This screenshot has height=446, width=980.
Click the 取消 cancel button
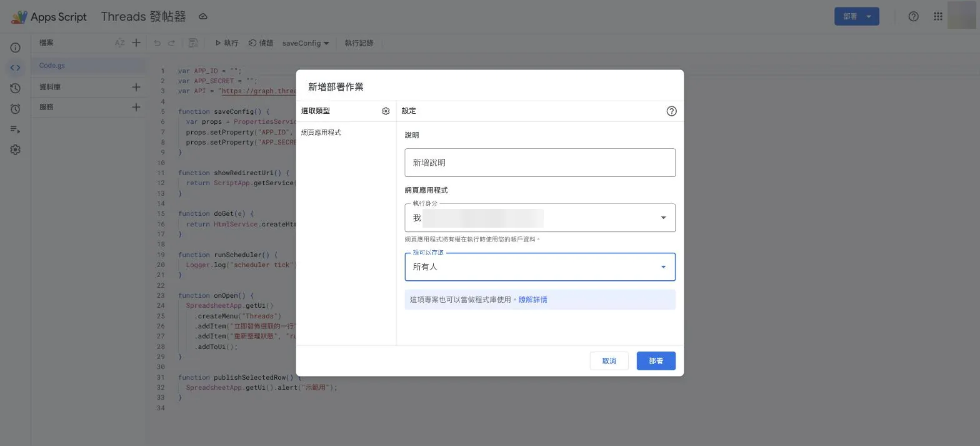click(609, 361)
